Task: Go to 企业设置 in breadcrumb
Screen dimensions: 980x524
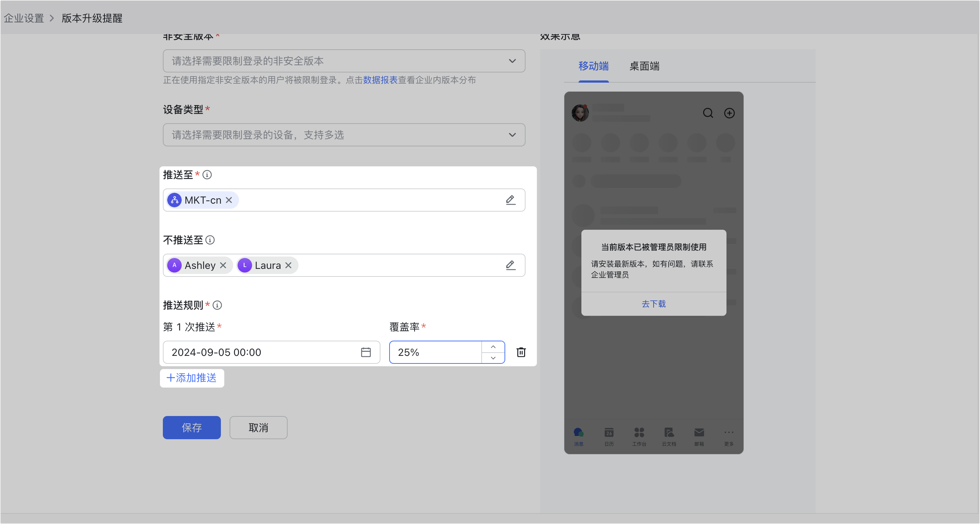Action: (24, 18)
